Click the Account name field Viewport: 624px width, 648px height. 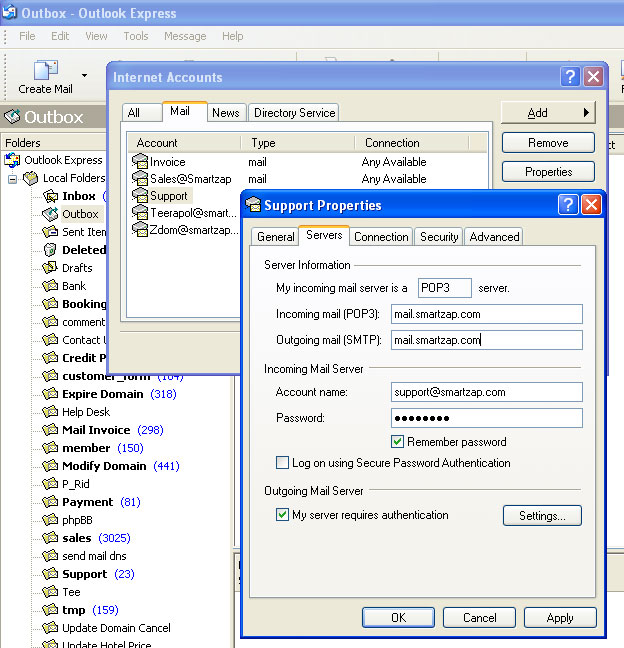tap(487, 392)
